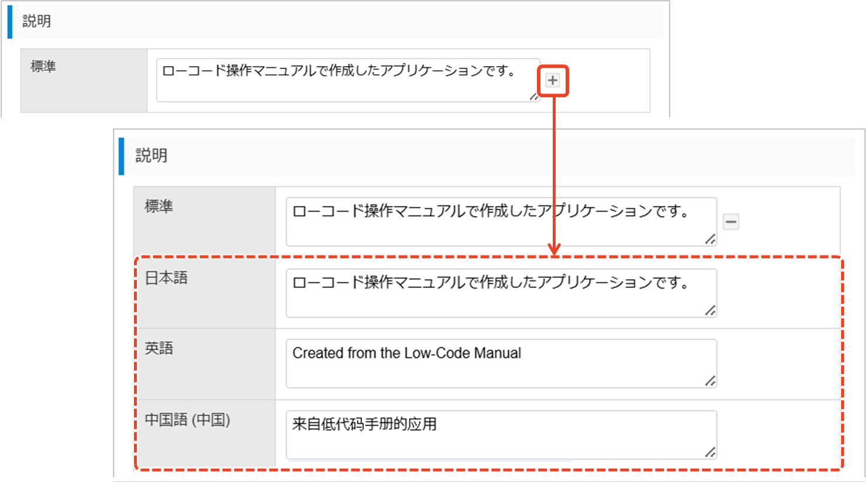The height and width of the screenshot is (484, 868).
Task: Click the 'Created from the Low-Code Manual' field
Action: pos(501,363)
